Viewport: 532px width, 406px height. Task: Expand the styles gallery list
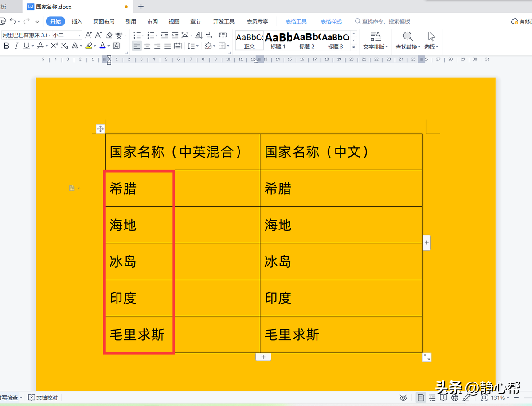point(354,47)
